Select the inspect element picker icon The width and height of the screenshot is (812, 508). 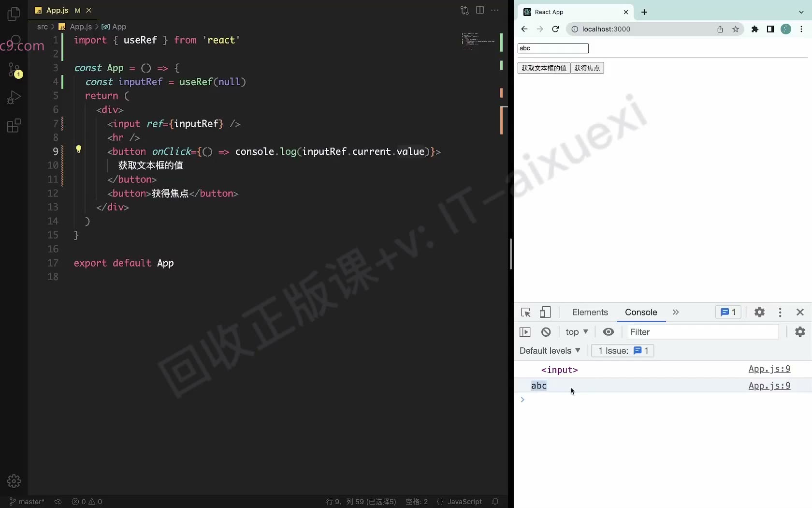click(x=526, y=313)
